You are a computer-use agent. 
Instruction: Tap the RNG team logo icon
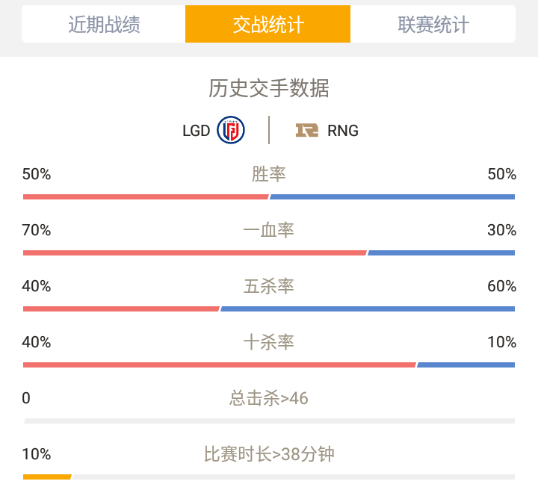tap(307, 130)
